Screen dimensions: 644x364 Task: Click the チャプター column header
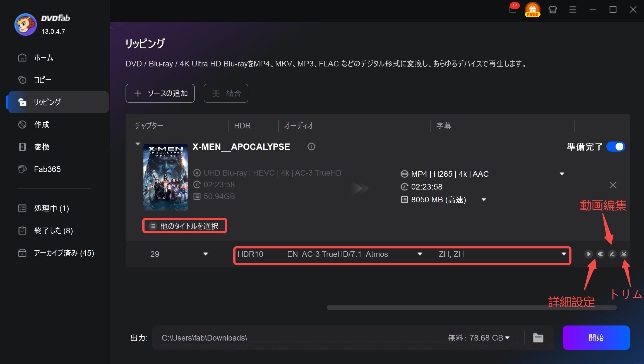point(149,126)
